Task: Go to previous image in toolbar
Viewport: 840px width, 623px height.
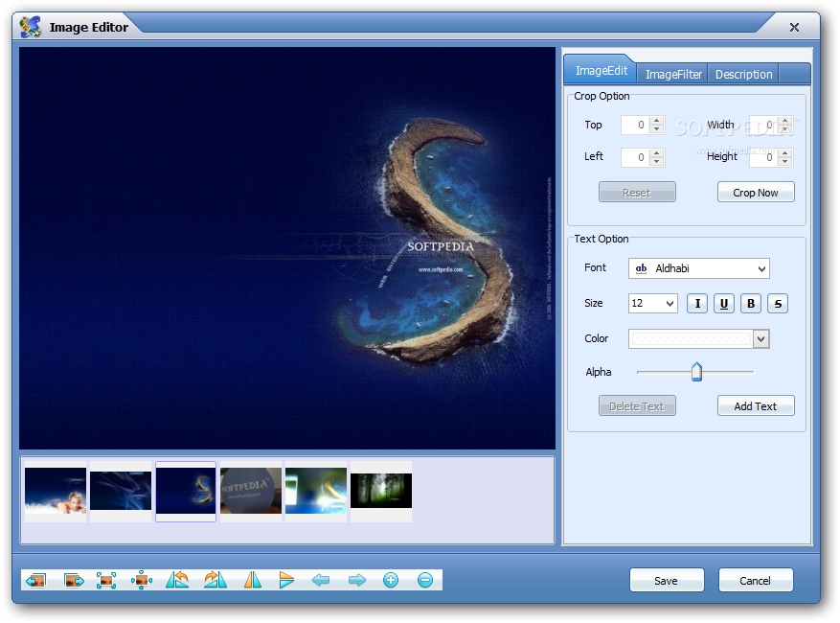Action: [35, 580]
